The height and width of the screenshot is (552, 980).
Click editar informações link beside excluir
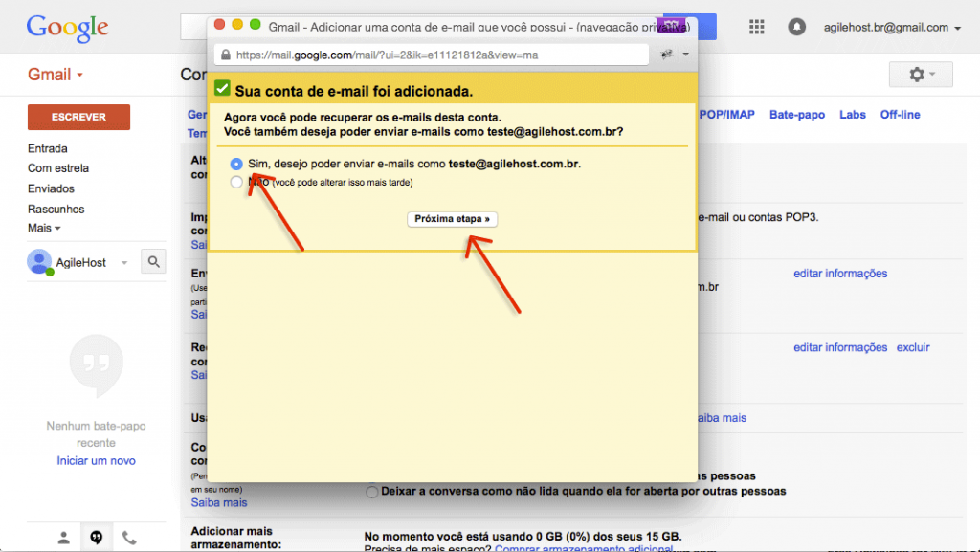point(840,347)
